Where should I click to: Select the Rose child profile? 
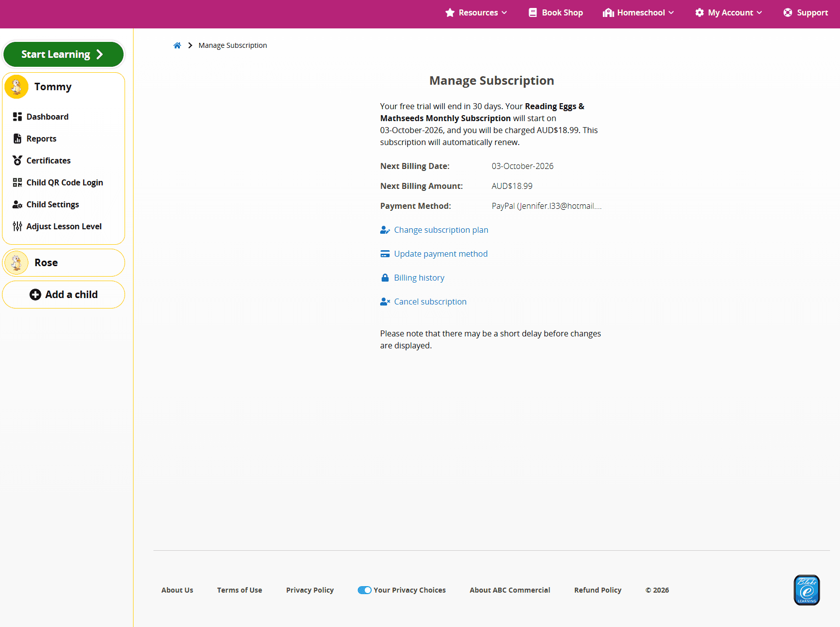pyautogui.click(x=64, y=263)
